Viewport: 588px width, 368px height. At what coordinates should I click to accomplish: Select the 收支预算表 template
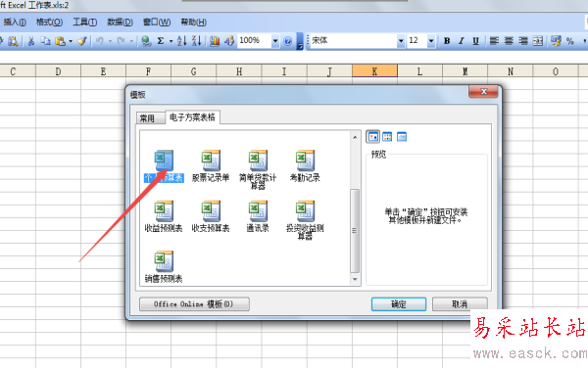(211, 216)
